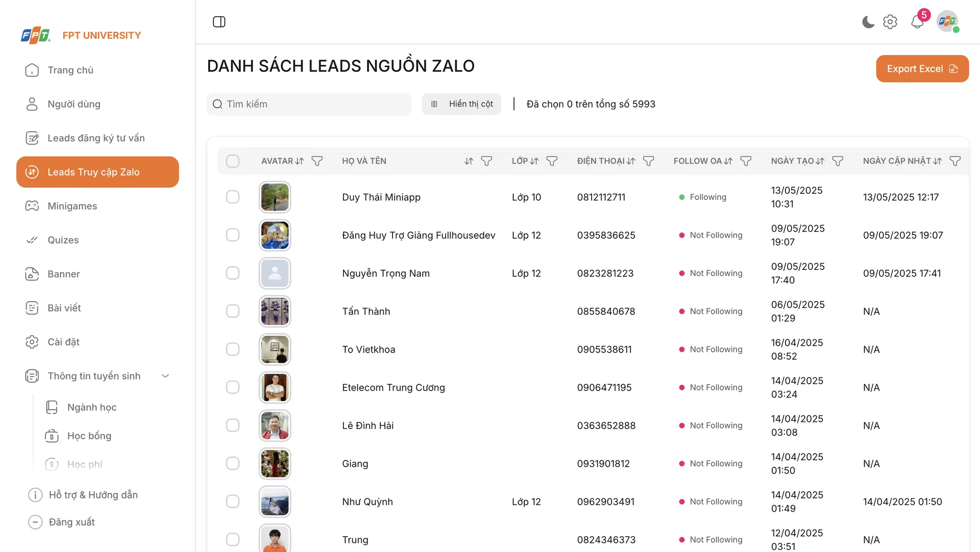980x552 pixels.
Task: Filter the Avatar column
Action: tap(317, 161)
